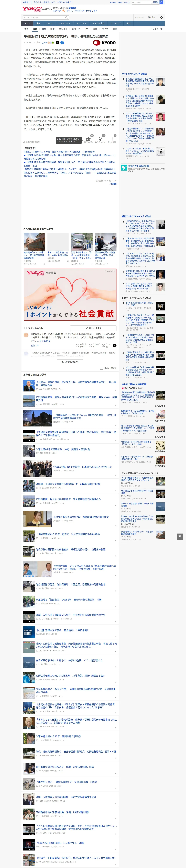This screenshot has width=186, height=868.
Task: Share the article on Facebook
Action: (x=62, y=43)
